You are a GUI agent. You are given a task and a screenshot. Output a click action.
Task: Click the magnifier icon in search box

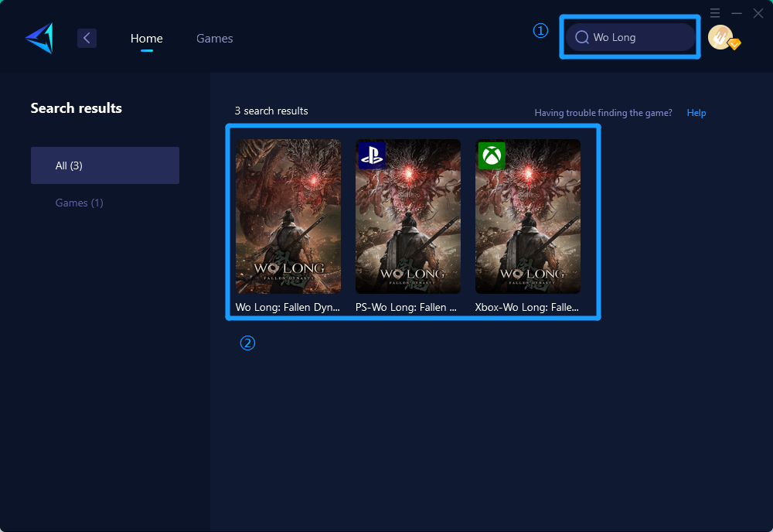pyautogui.click(x=582, y=37)
